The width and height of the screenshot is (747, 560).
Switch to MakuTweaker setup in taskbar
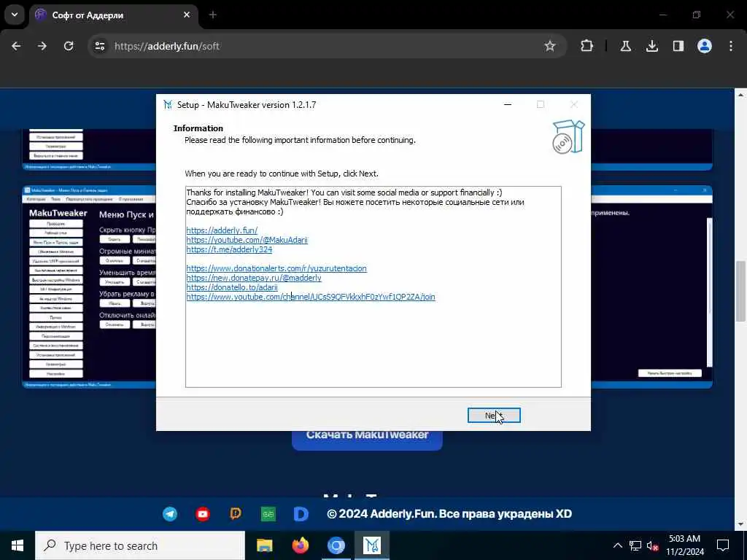(371, 545)
